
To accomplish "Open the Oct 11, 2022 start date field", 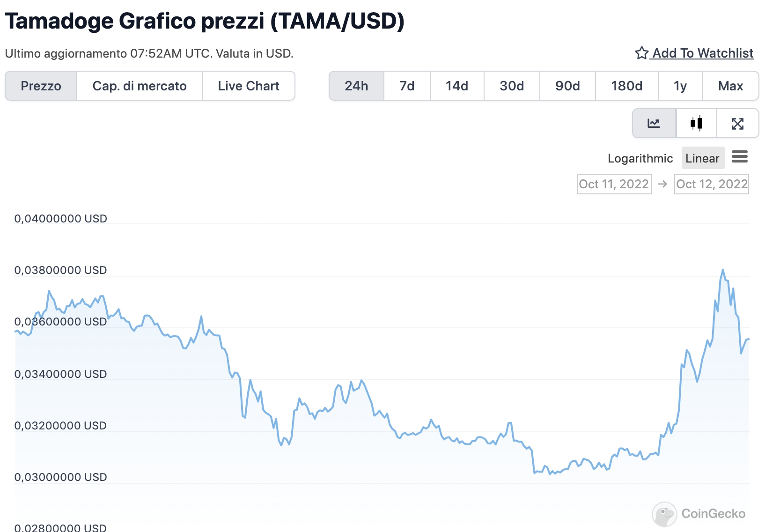I will pyautogui.click(x=614, y=184).
